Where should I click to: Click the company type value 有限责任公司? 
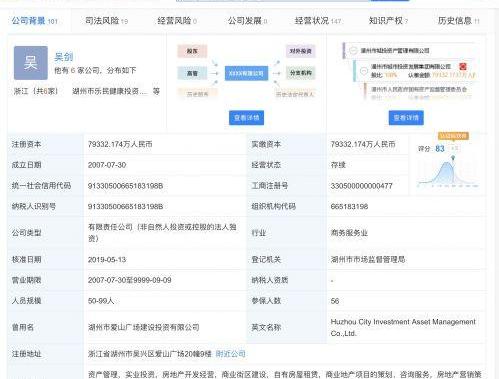162,233
